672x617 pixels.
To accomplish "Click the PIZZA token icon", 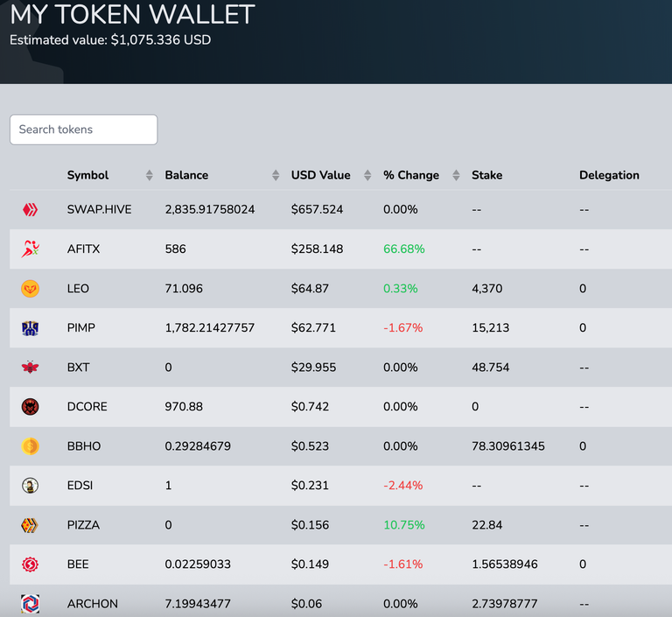I will pyautogui.click(x=30, y=525).
